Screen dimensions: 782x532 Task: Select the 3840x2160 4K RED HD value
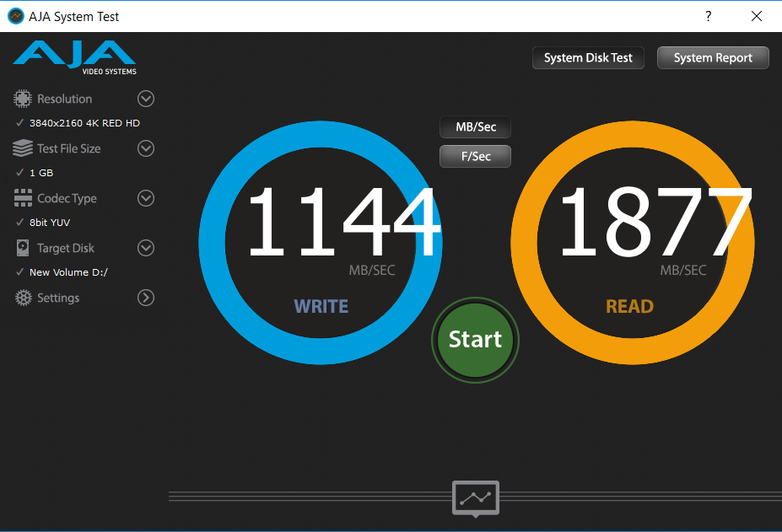click(84, 123)
